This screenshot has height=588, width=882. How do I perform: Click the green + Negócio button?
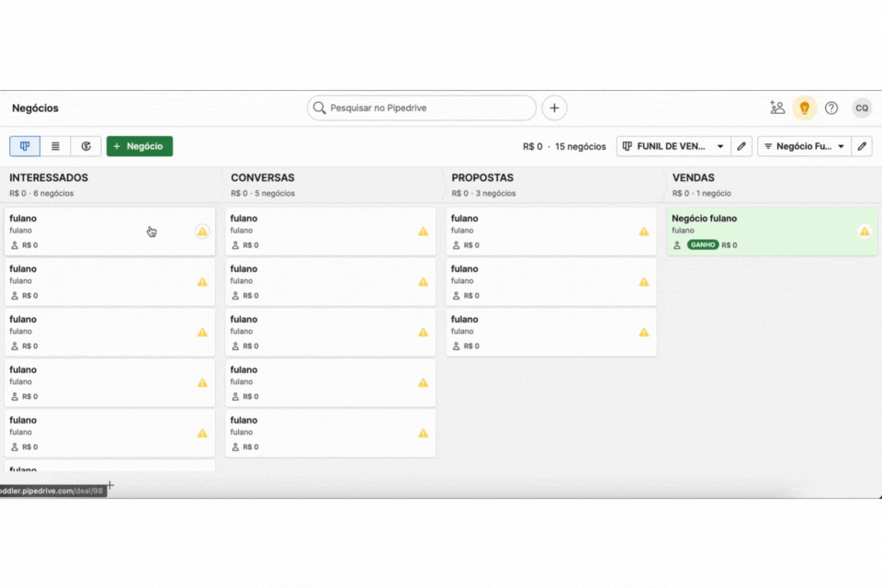140,146
